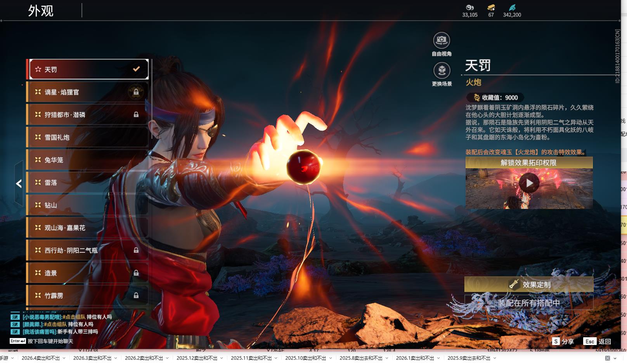Click the 效果定制 button

[528, 285]
